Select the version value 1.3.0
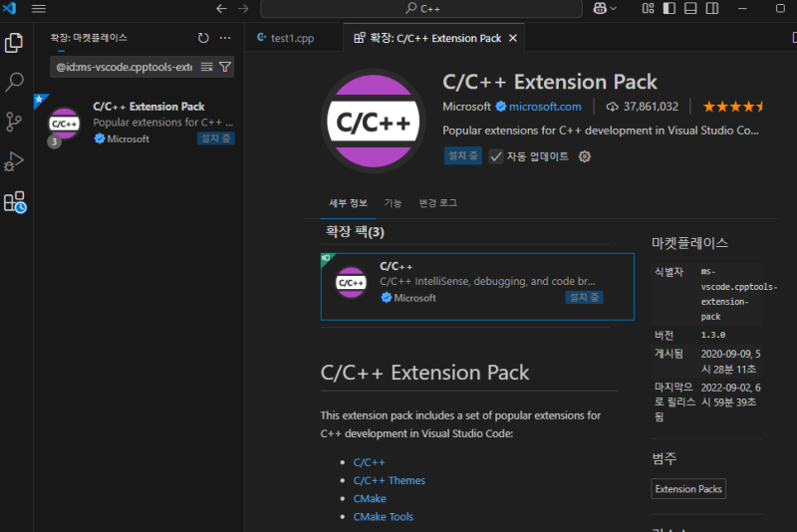797x532 pixels. pos(713,335)
